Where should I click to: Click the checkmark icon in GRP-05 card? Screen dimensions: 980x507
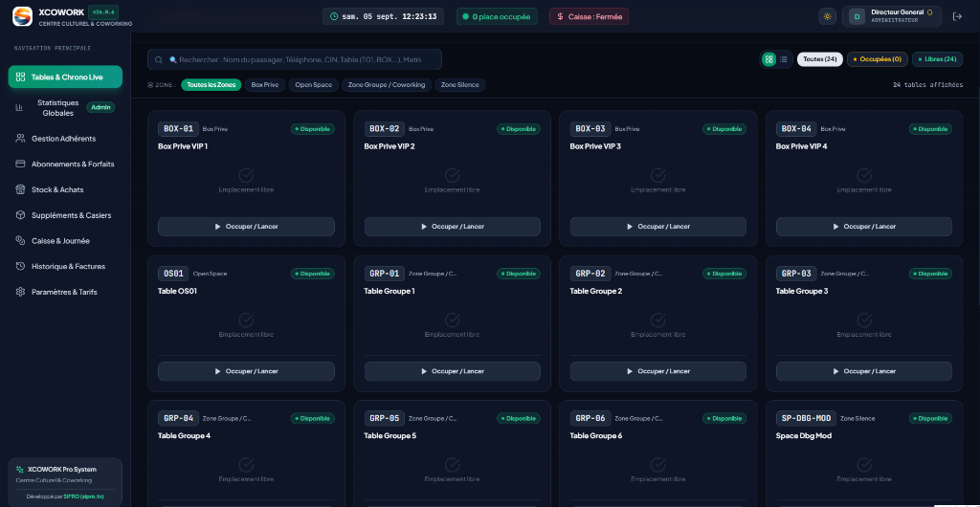(x=452, y=465)
